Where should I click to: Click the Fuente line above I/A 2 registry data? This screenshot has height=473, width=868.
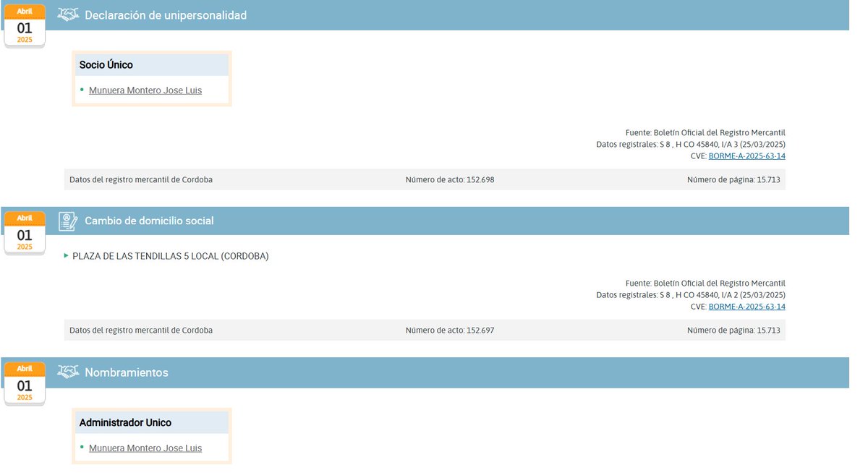point(705,284)
